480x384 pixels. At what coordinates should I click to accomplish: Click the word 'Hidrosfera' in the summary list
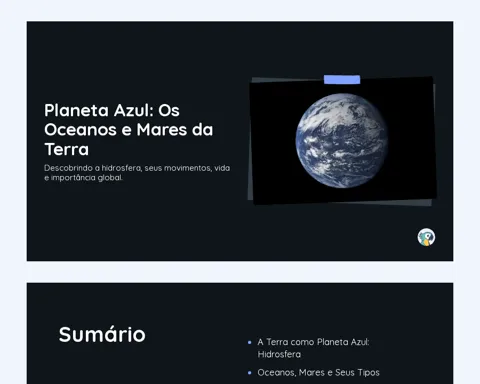279,354
